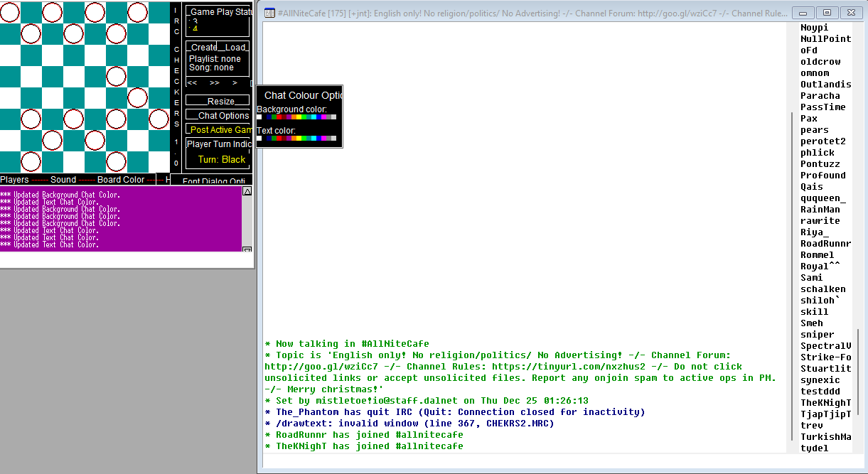Image resolution: width=868 pixels, height=474 pixels.
Task: Select user phlick in nick list
Action: coord(818,153)
